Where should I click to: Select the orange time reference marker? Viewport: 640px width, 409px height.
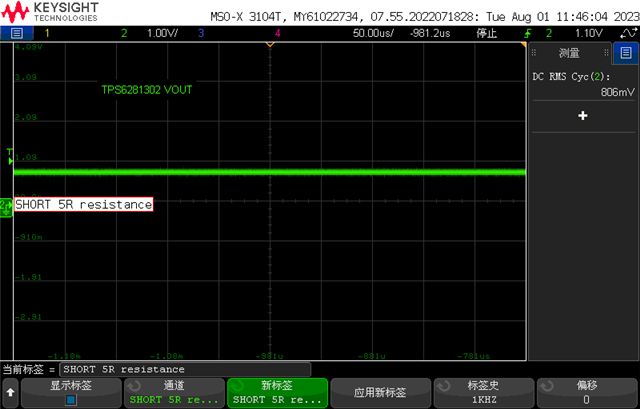pos(270,44)
